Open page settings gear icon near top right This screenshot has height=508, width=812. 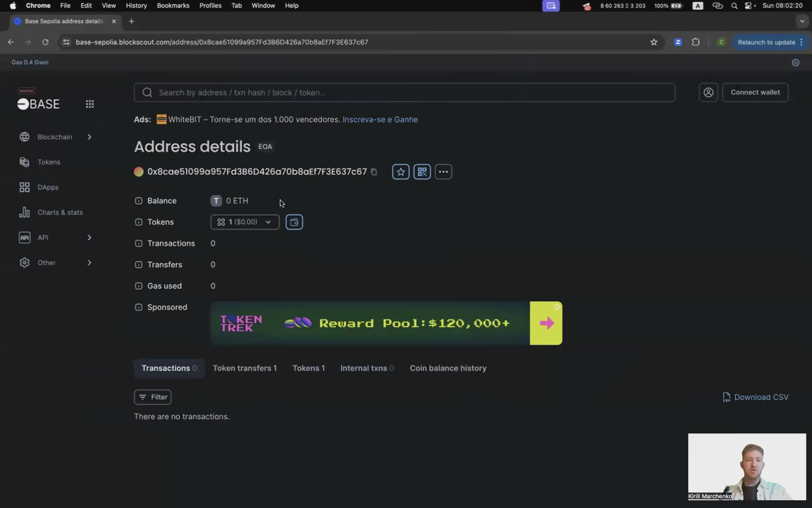795,62
